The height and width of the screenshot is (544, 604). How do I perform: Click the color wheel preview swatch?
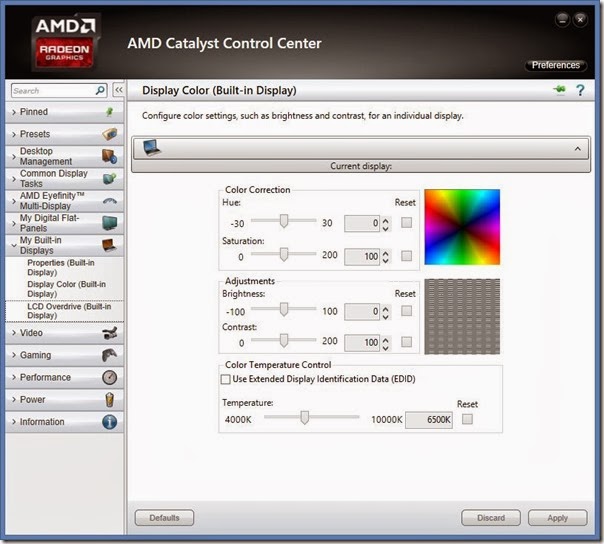pos(462,227)
